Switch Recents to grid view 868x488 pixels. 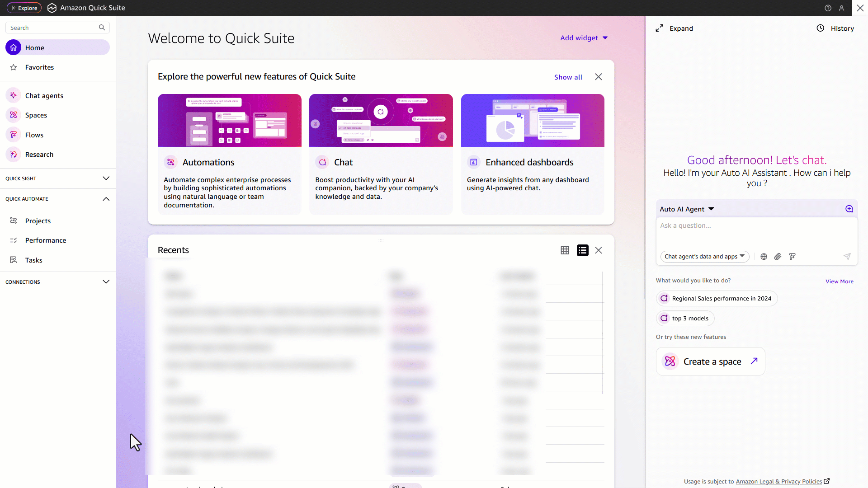click(x=565, y=250)
